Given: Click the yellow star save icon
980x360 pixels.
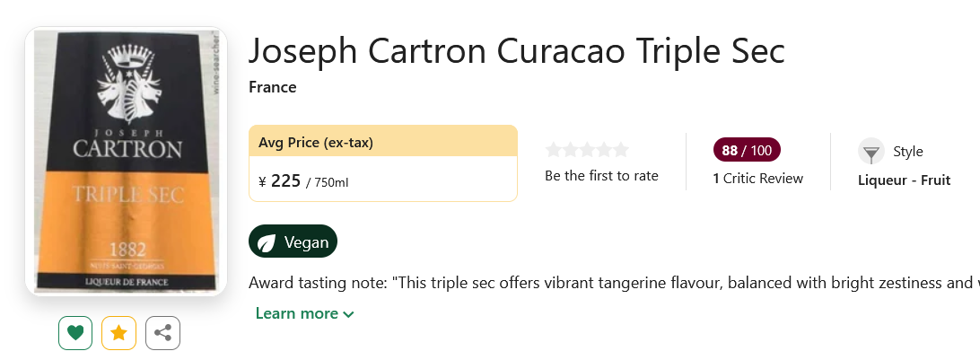Looking at the screenshot, I should click(x=118, y=333).
